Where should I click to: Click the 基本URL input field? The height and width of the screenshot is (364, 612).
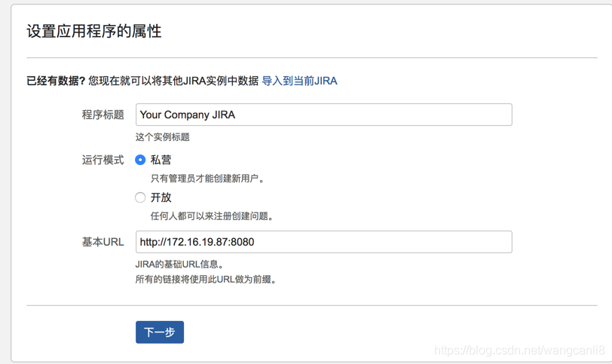coord(323,242)
